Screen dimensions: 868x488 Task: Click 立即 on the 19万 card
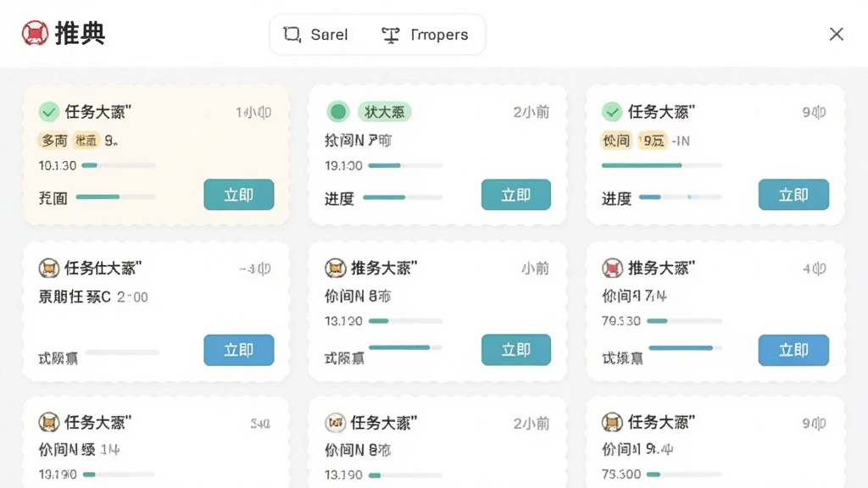[793, 195]
